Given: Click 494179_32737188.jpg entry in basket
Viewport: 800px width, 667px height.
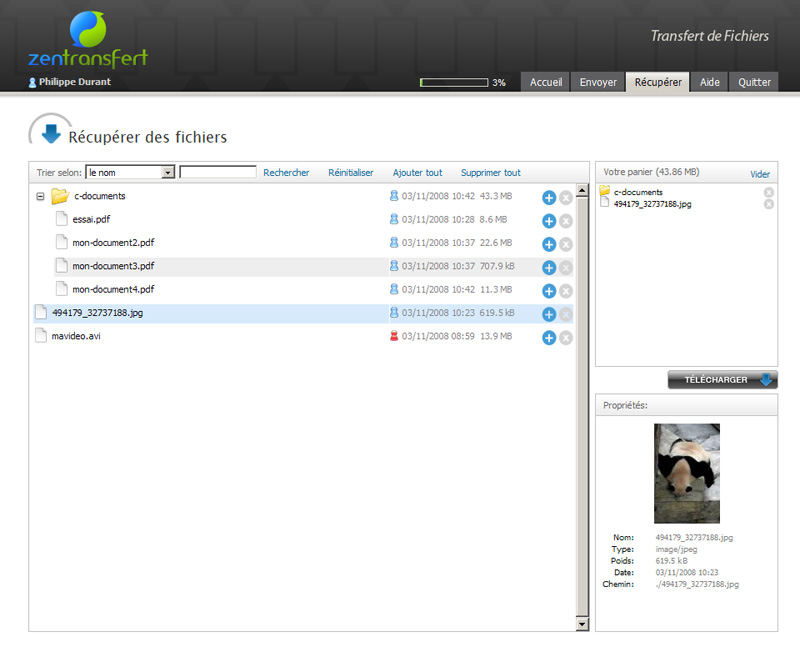Looking at the screenshot, I should pos(653,204).
